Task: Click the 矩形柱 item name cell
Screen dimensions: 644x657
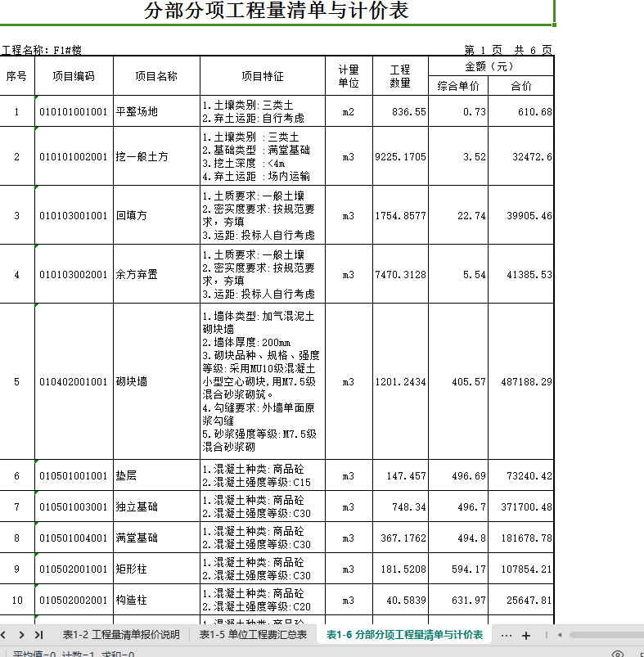Action: (157, 568)
